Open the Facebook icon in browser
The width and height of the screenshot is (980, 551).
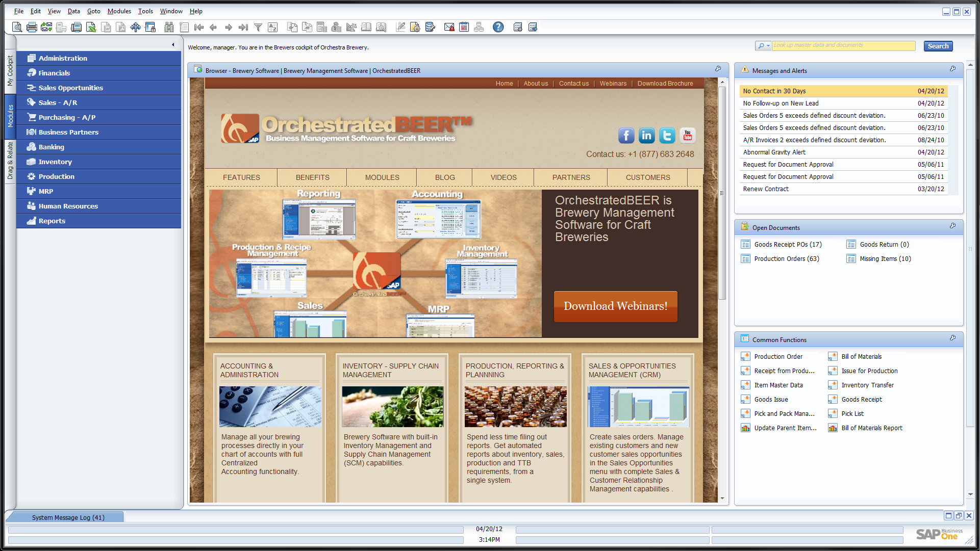tap(626, 136)
